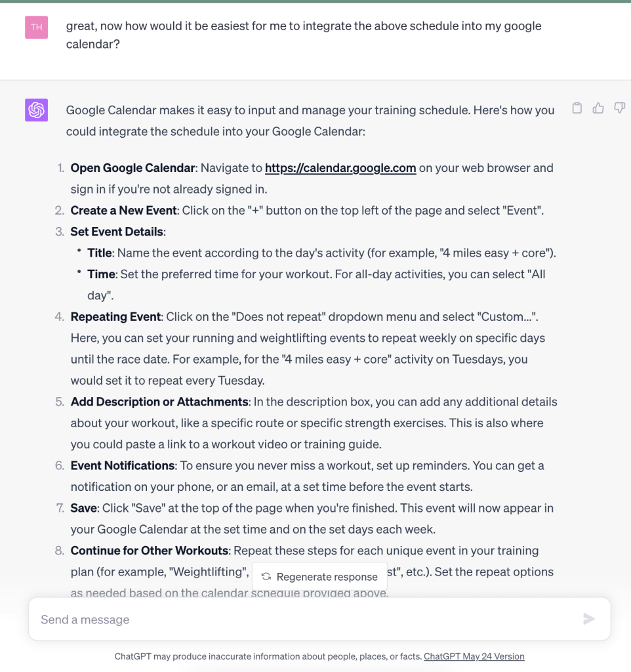Screen dimensions: 631x672
Task: Click the Regenerate response button
Action: (319, 577)
